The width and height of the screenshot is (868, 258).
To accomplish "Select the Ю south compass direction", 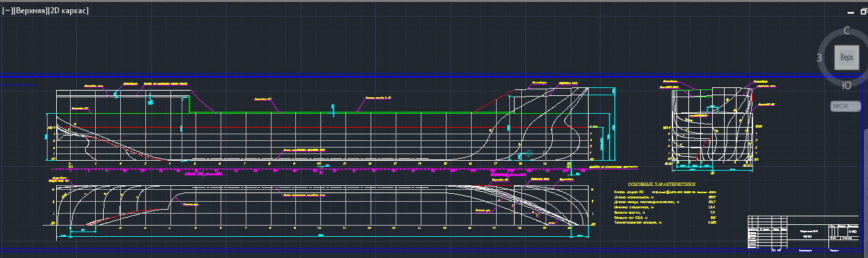I will pos(847,85).
